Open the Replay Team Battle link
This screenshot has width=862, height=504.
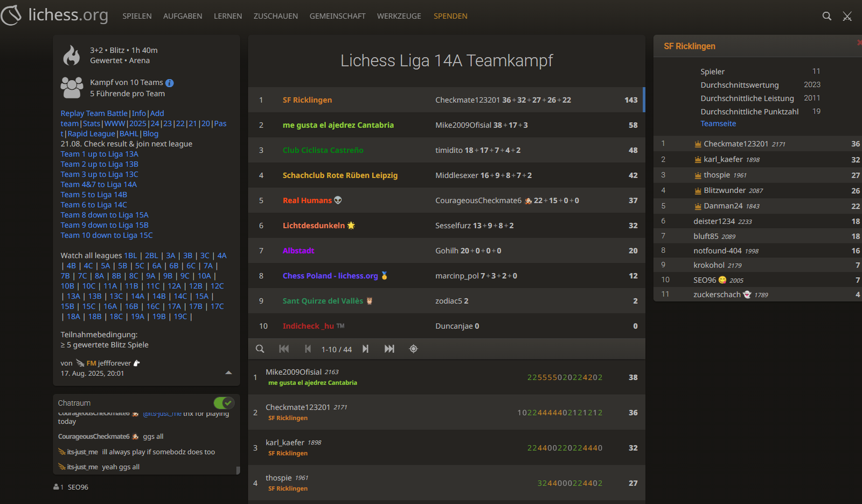click(94, 114)
